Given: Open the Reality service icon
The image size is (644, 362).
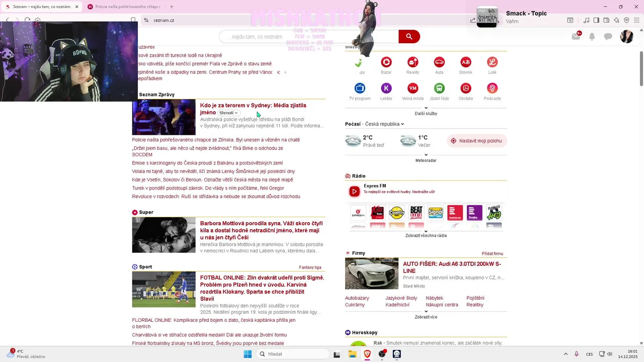Looking at the screenshot, I should (x=413, y=62).
